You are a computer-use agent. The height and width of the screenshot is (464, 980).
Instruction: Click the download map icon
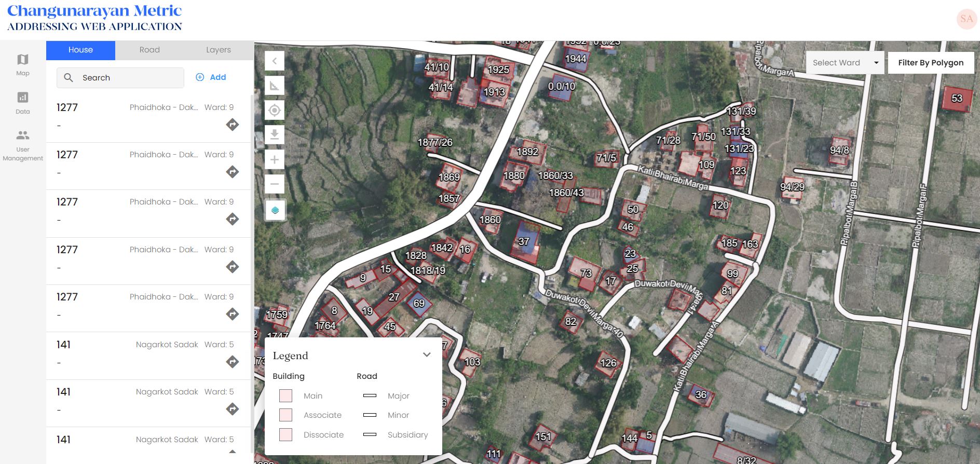[x=275, y=135]
